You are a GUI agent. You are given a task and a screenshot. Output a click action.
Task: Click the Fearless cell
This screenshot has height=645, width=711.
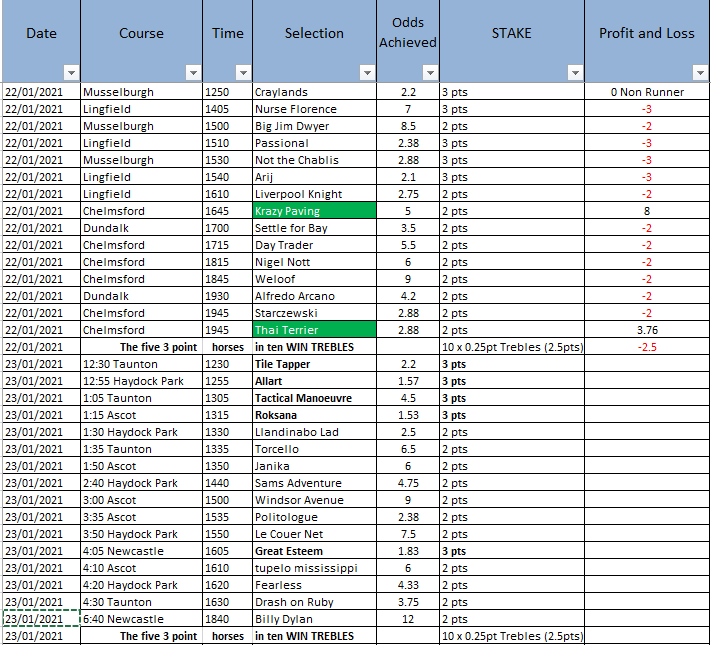314,585
